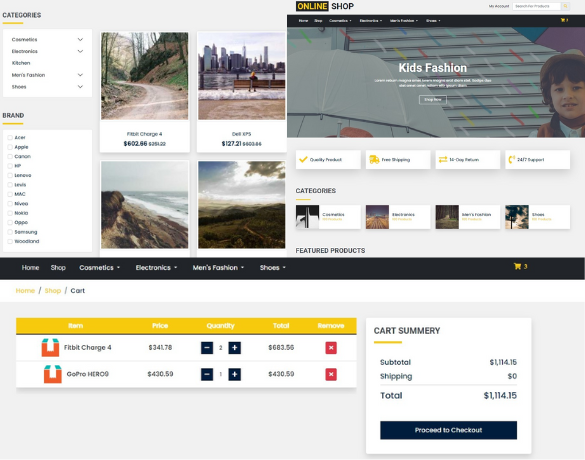The height and width of the screenshot is (460, 585).
Task: Click the Shop breadcrumb link
Action: [53, 291]
